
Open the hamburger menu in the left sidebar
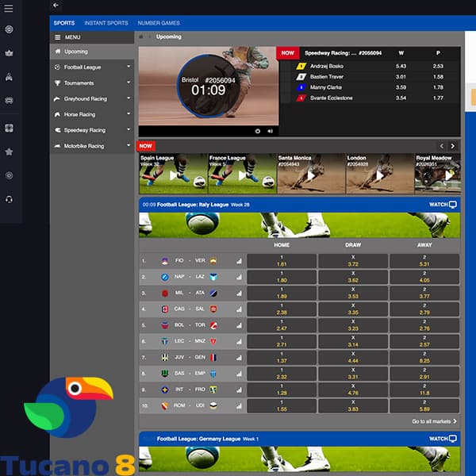click(9, 8)
